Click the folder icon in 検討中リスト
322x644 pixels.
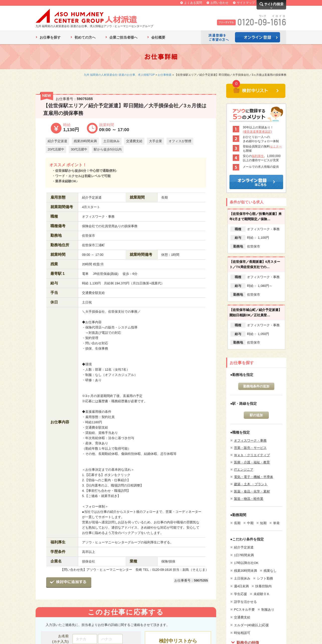pos(236,91)
